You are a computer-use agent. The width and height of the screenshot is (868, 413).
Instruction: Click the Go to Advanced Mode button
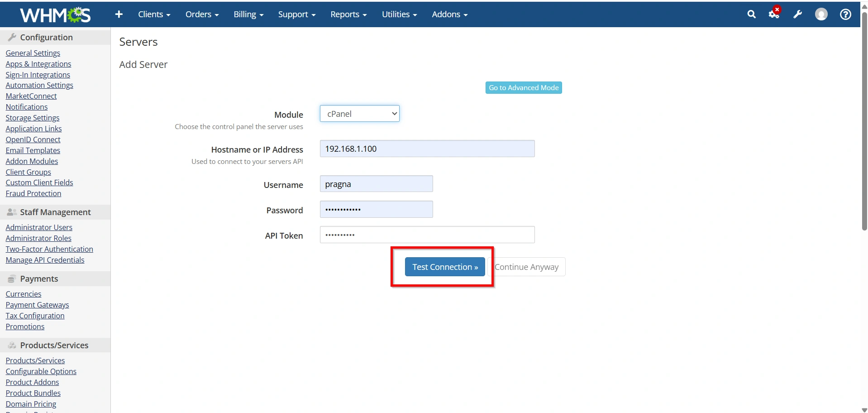[524, 88]
